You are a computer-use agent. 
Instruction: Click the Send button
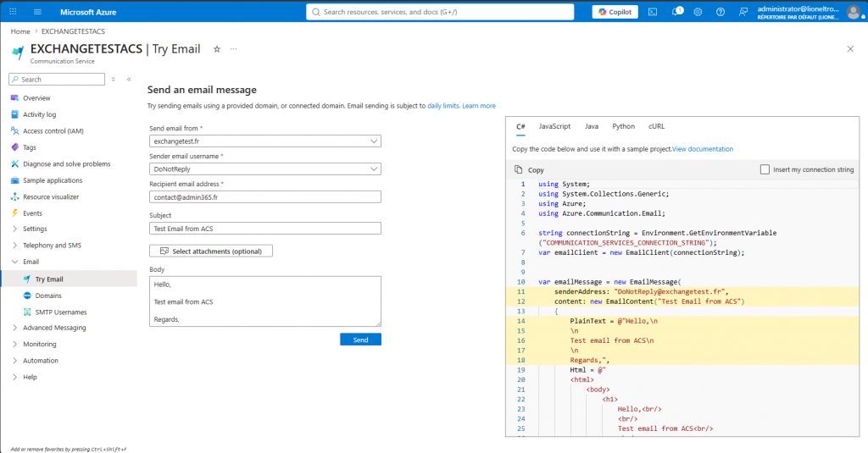tap(360, 340)
